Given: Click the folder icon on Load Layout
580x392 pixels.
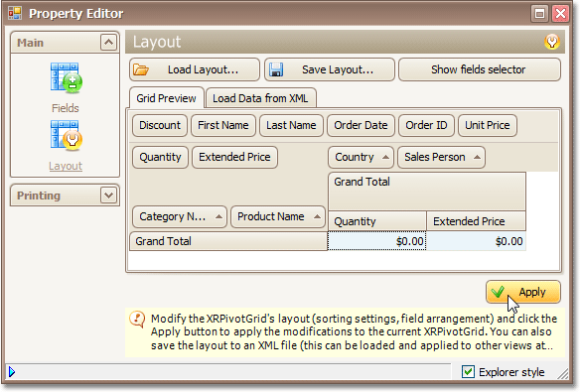Looking at the screenshot, I should tap(141, 69).
